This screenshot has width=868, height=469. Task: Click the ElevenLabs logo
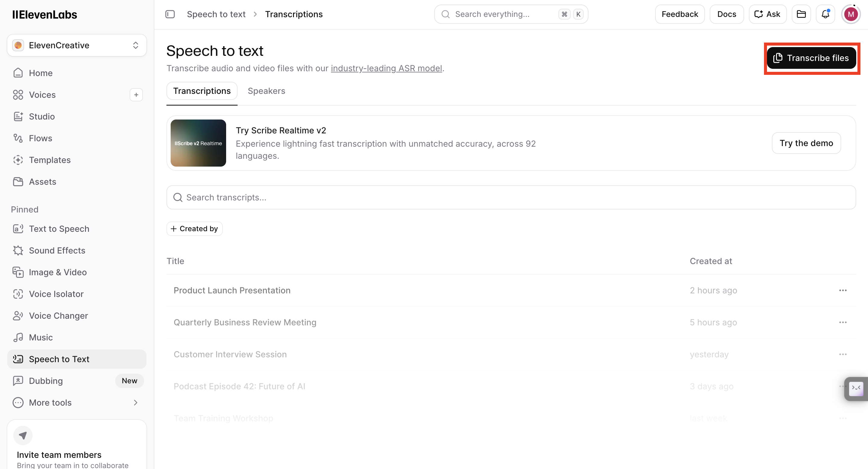coord(45,14)
